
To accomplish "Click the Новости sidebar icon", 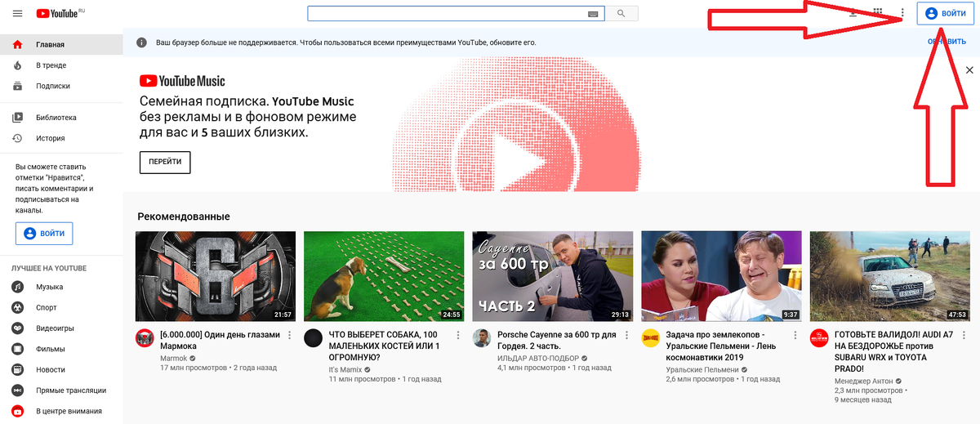I will (x=17, y=369).
